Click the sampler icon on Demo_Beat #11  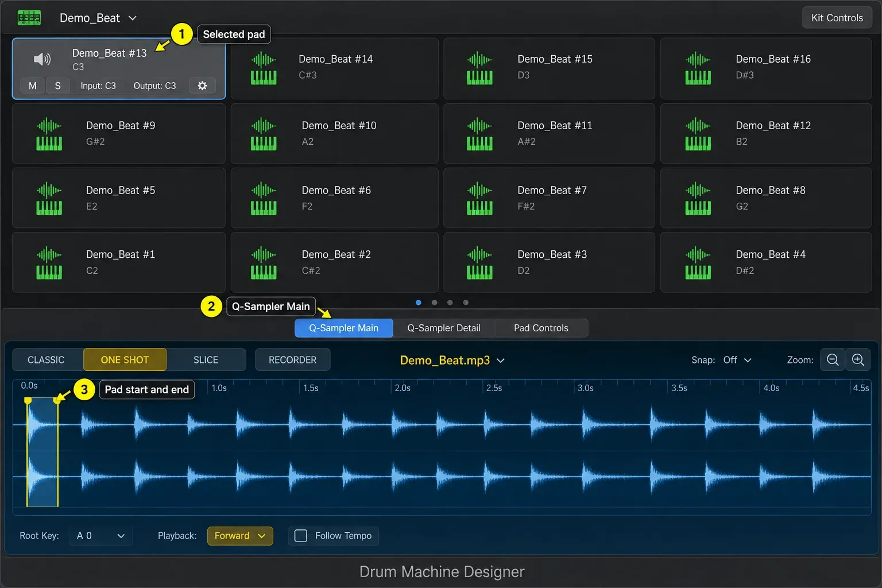pos(479,134)
